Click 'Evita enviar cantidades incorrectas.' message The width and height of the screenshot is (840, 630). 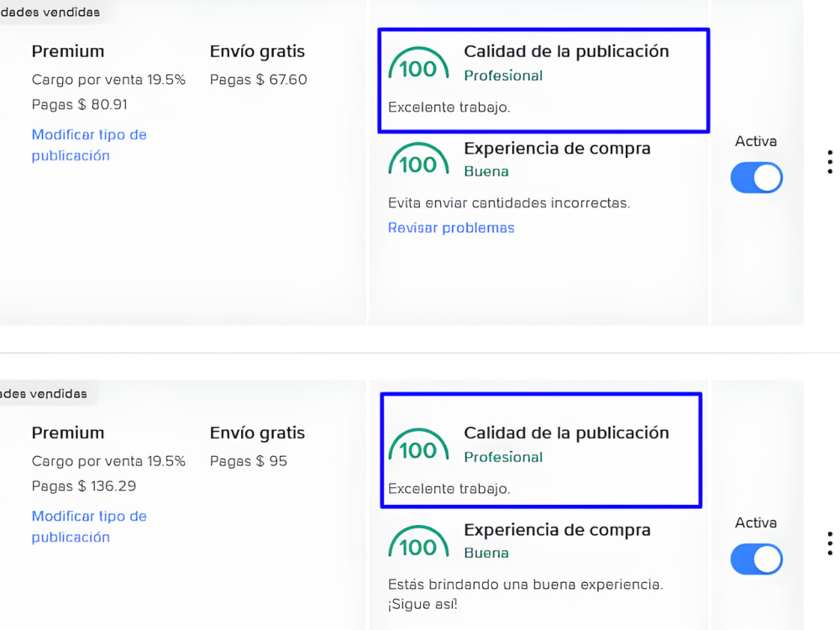point(509,203)
